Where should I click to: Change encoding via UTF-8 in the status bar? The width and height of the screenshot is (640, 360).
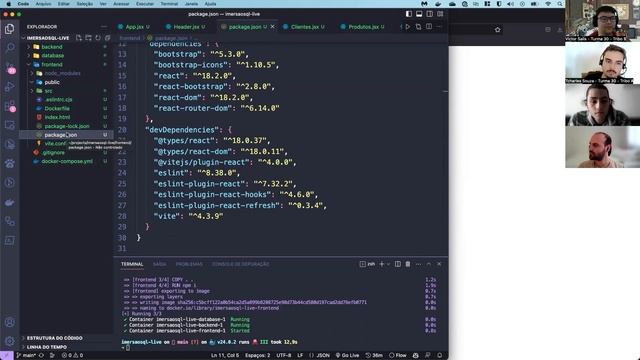(x=284, y=355)
